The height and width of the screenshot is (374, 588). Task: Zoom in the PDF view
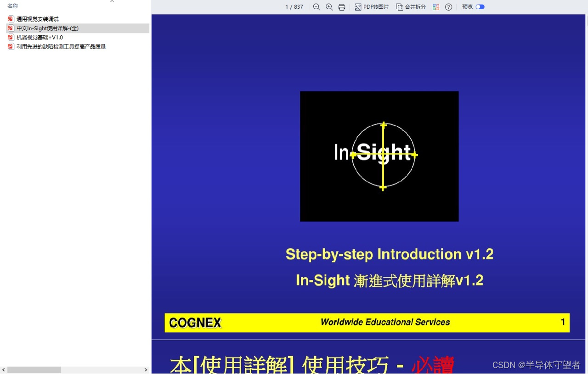[x=329, y=7]
